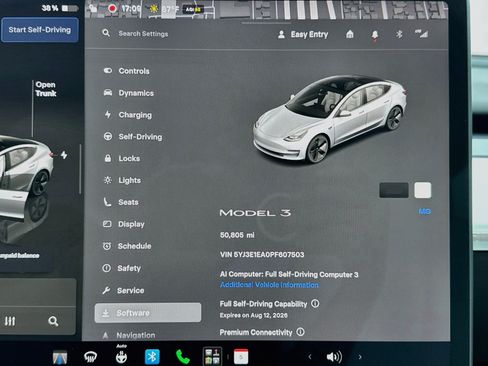Tap the HomeLink garage icon
This screenshot has width=488, height=366.
coord(350,34)
